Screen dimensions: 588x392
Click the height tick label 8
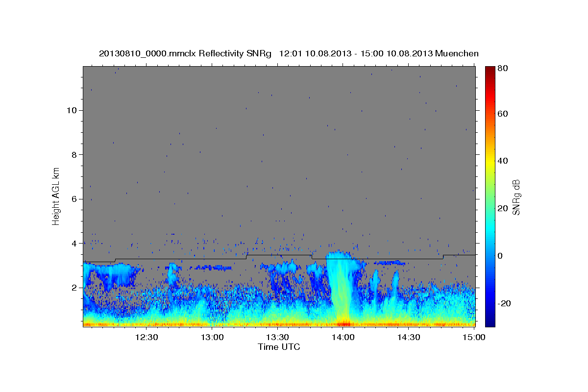75,155
